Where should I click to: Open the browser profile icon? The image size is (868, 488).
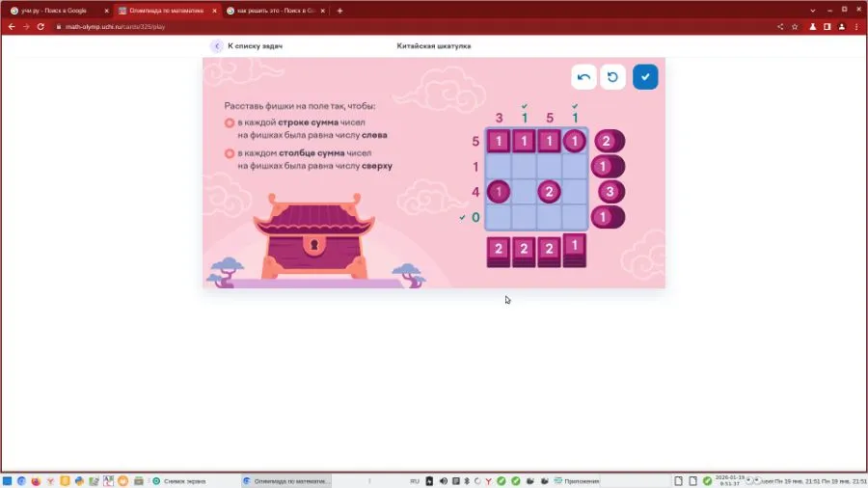click(841, 27)
